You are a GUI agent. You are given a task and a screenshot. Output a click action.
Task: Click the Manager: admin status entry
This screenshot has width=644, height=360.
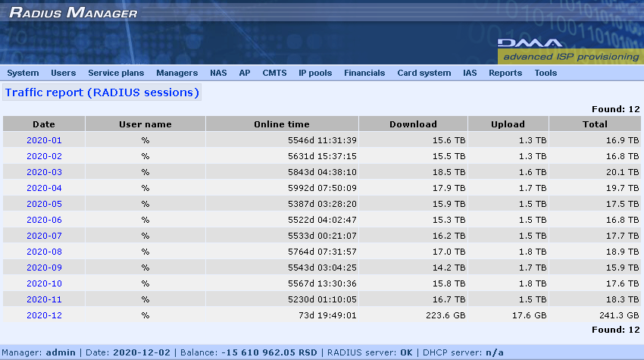[39, 352]
